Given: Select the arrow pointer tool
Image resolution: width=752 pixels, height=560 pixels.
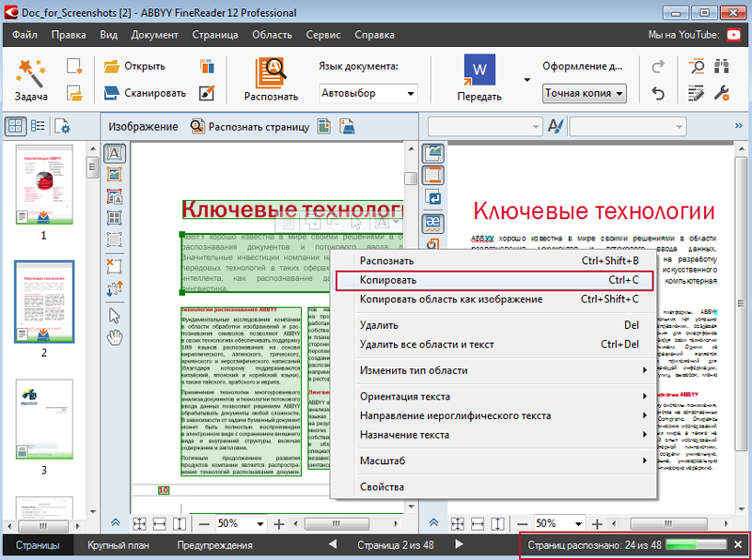Looking at the screenshot, I should (x=115, y=315).
